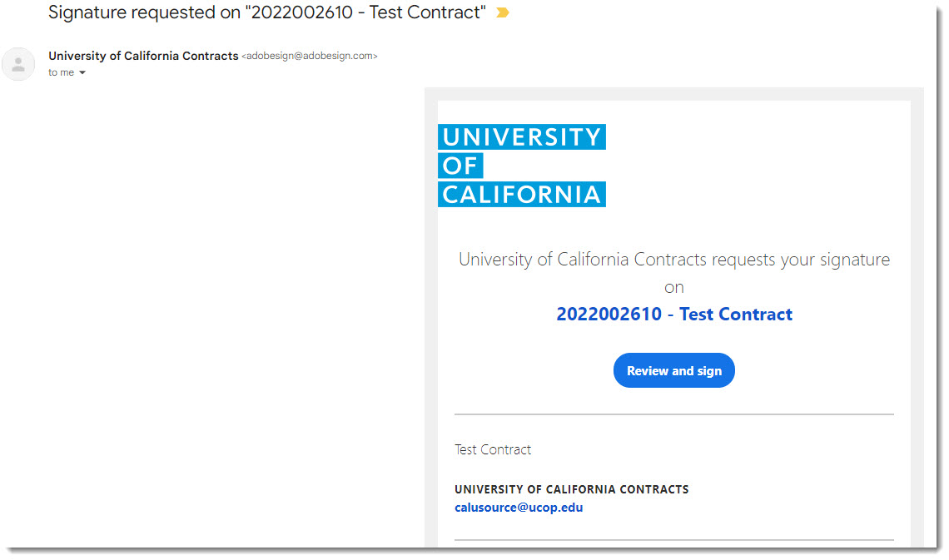Click the "OF" block of the logo
This screenshot has height=560, width=949.
click(460, 166)
